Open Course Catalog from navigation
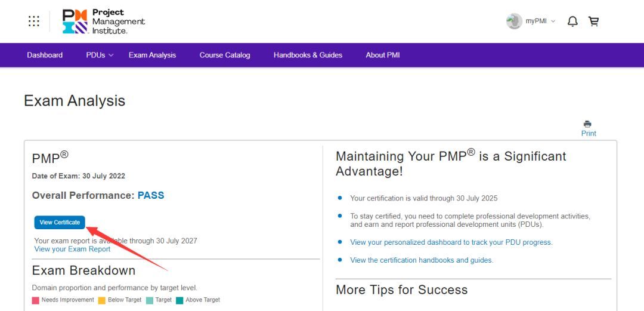This screenshot has height=311, width=644. (x=225, y=55)
